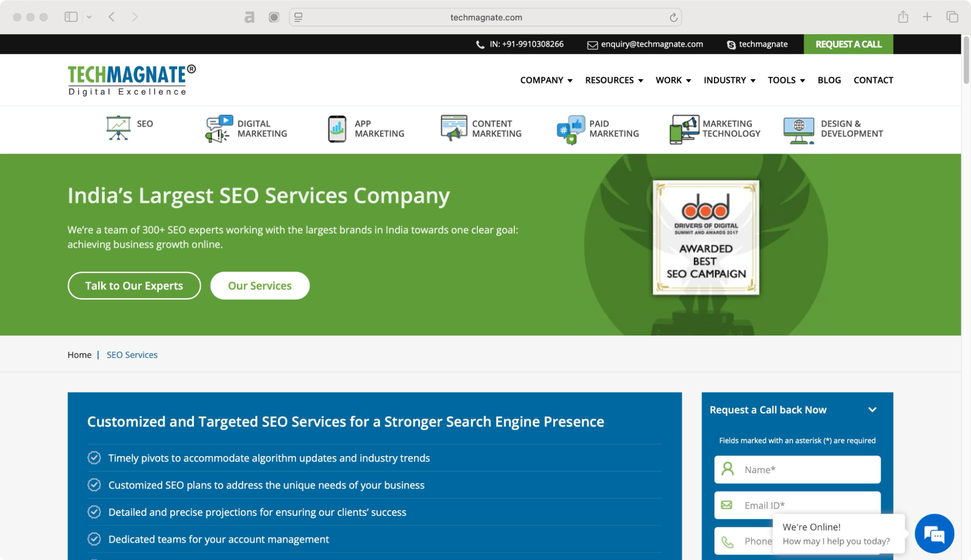971x560 pixels.
Task: Expand the COMPANY dropdown menu
Action: pyautogui.click(x=546, y=80)
